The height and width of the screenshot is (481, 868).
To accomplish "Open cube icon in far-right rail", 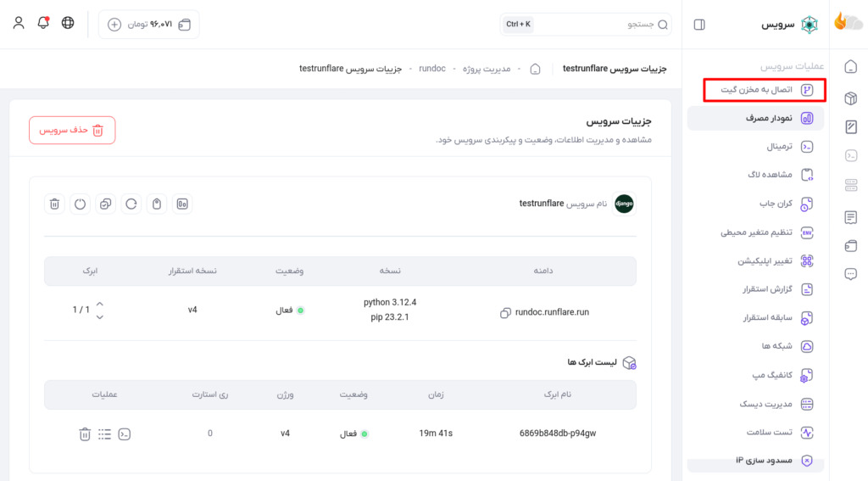I will (851, 98).
